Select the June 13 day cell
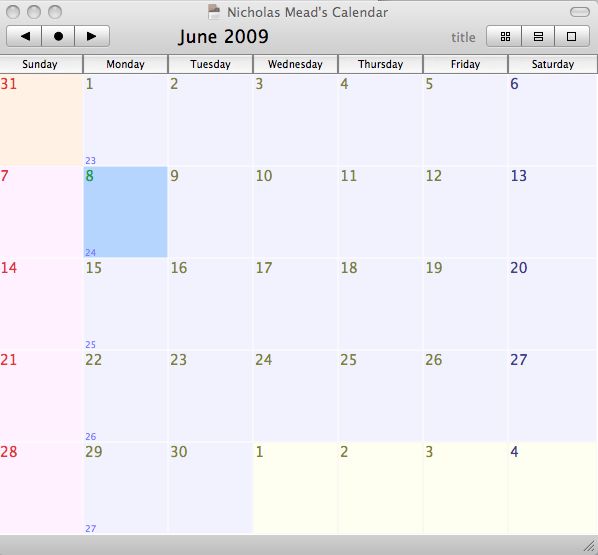Screen dimensions: 598x555 pos(553,212)
